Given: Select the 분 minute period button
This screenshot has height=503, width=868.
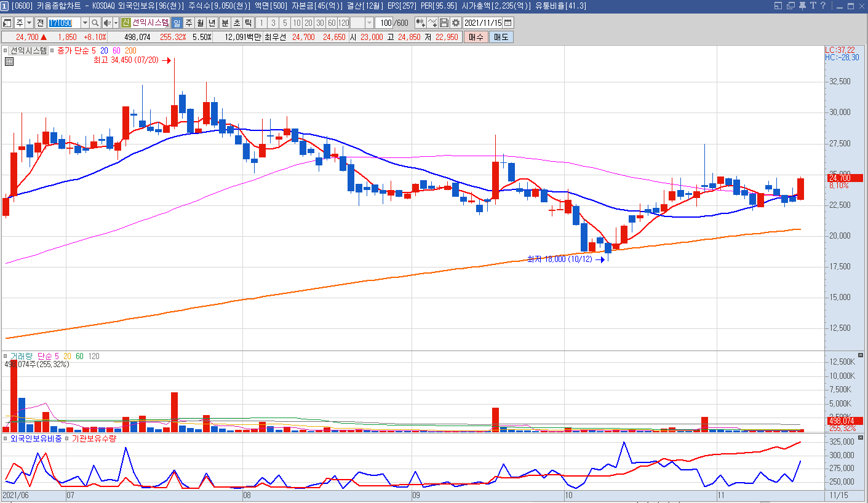Looking at the screenshot, I should (225, 23).
